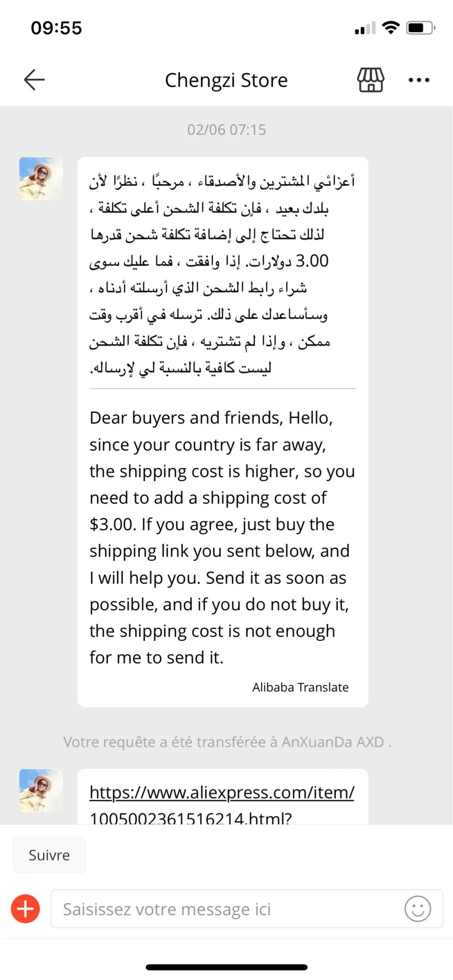Tap the Alibaba Translate label
The image size is (453, 980).
[x=301, y=687]
